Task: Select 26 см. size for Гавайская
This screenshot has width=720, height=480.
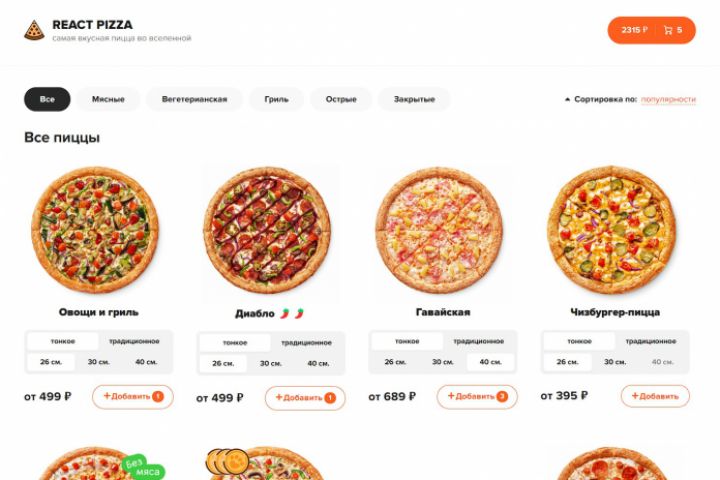Action: point(395,362)
